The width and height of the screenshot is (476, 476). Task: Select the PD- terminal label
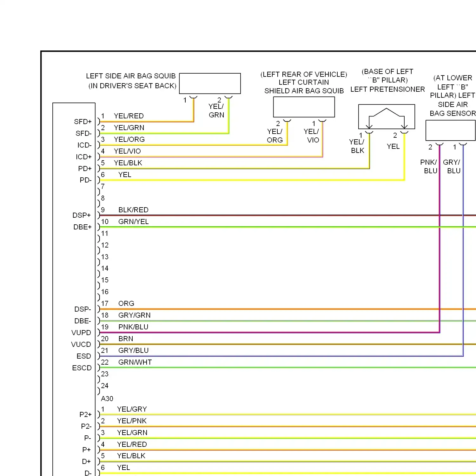click(85, 180)
